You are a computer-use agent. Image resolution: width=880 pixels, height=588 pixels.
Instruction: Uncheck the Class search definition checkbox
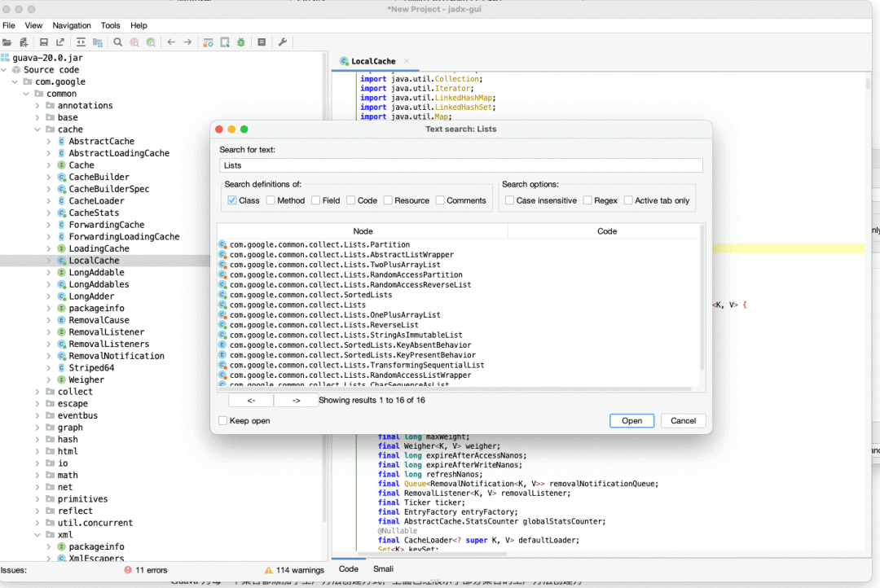click(x=231, y=200)
